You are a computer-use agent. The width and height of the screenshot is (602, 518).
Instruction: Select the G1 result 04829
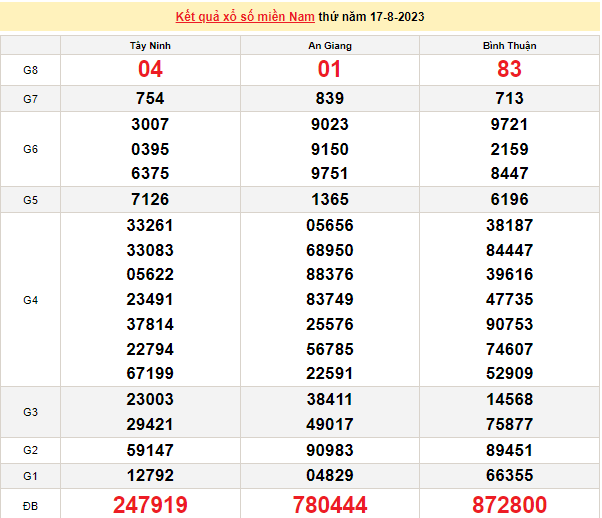(x=329, y=473)
